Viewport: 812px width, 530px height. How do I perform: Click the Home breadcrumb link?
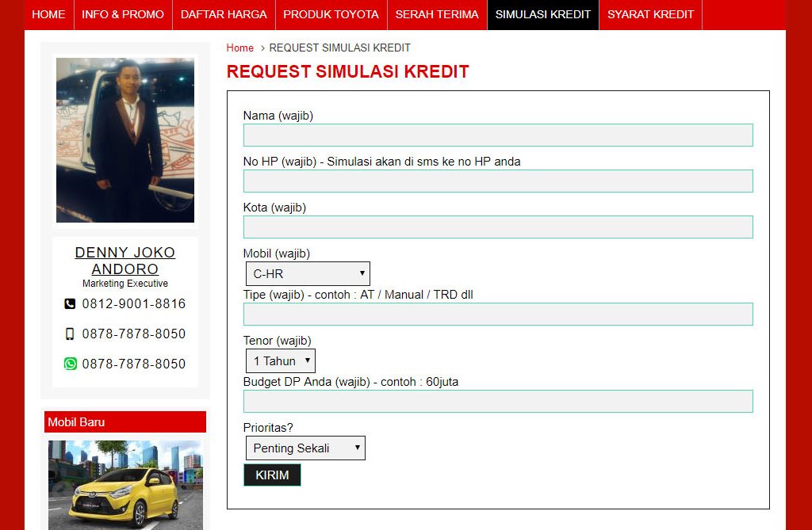[x=240, y=48]
